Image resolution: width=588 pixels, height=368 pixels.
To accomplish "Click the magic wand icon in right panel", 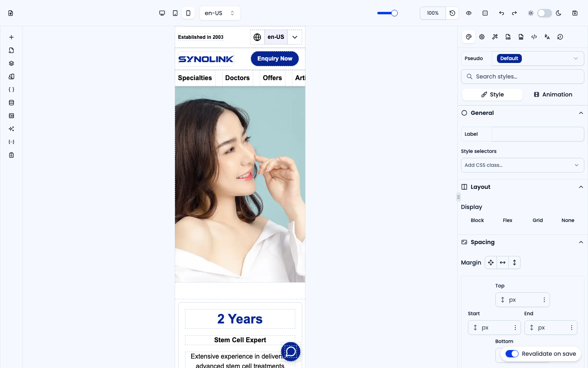I will point(495,37).
